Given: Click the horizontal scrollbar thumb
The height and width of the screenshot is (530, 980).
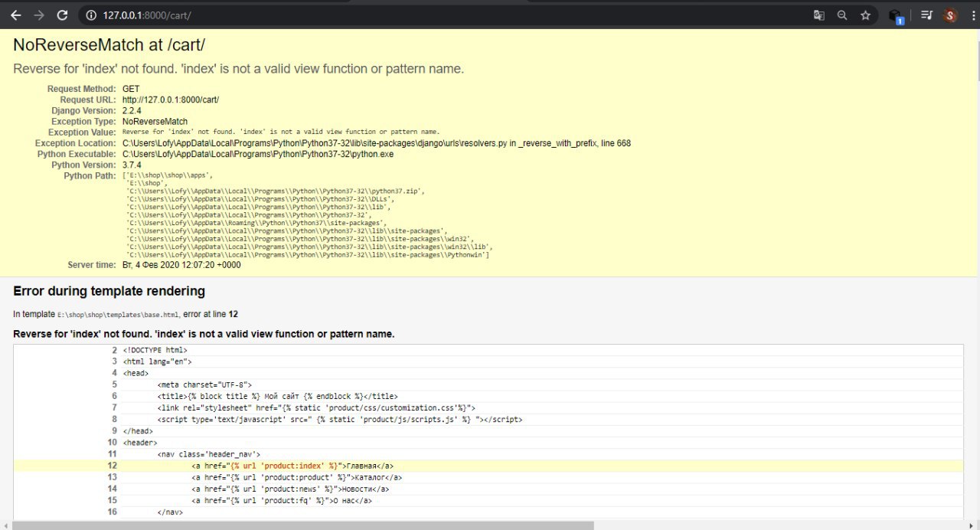Looking at the screenshot, I should 303,525.
